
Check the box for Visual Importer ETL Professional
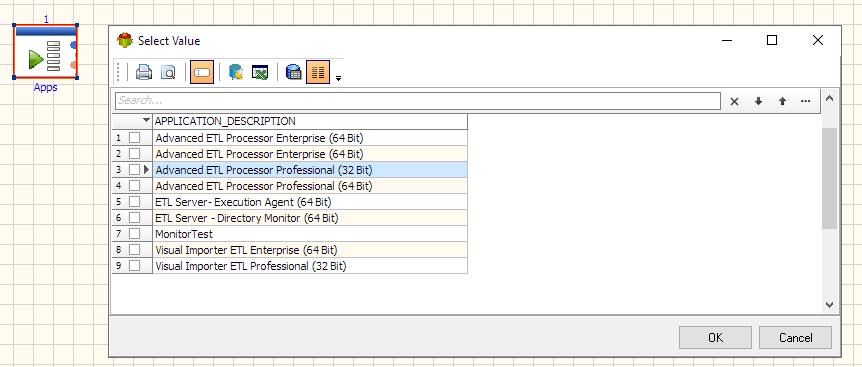coord(134,265)
